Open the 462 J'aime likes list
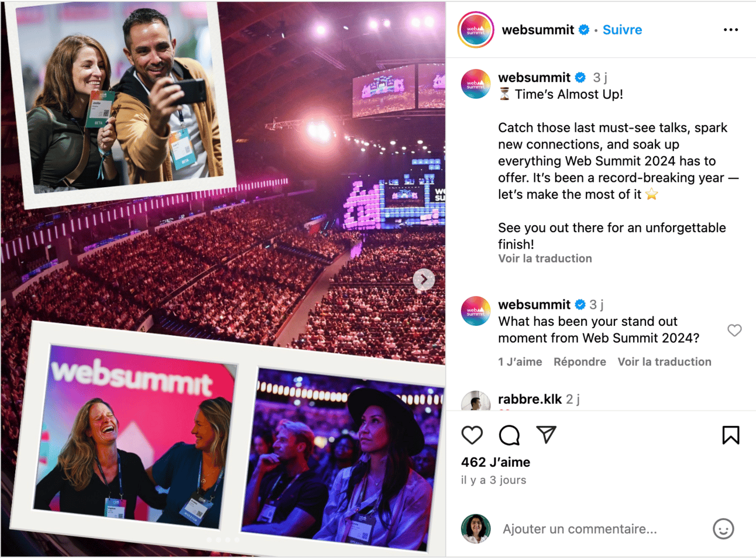Image resolution: width=756 pixels, height=558 pixels. point(496,462)
